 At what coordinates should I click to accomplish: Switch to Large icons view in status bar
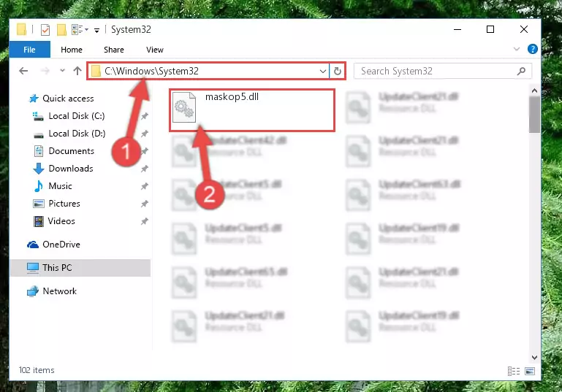530,372
